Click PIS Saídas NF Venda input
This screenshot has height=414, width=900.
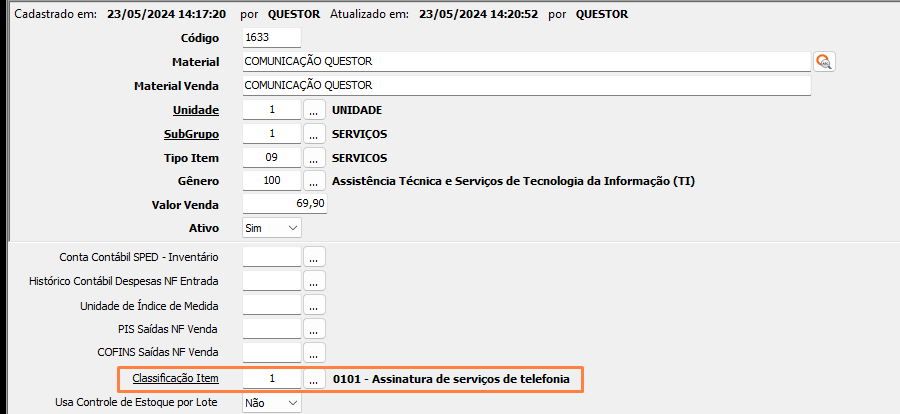[x=271, y=329]
